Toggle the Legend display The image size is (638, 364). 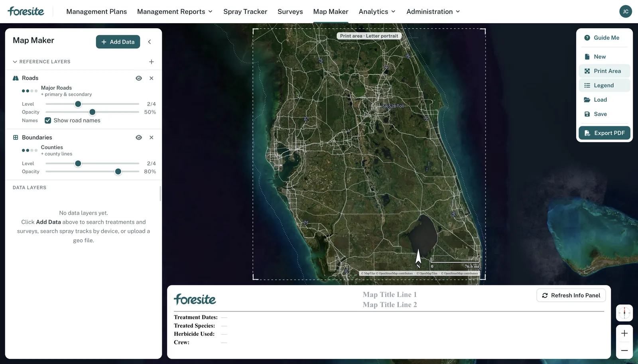pyautogui.click(x=605, y=85)
